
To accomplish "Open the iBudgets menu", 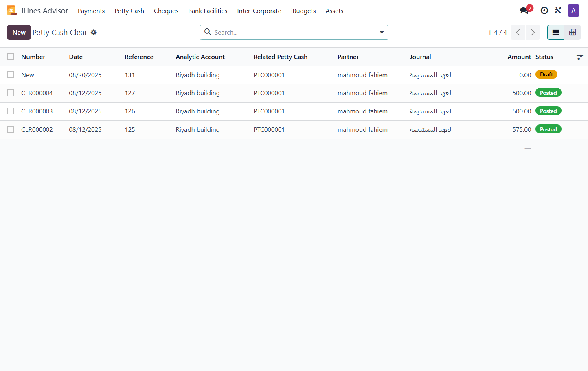I will tap(303, 11).
